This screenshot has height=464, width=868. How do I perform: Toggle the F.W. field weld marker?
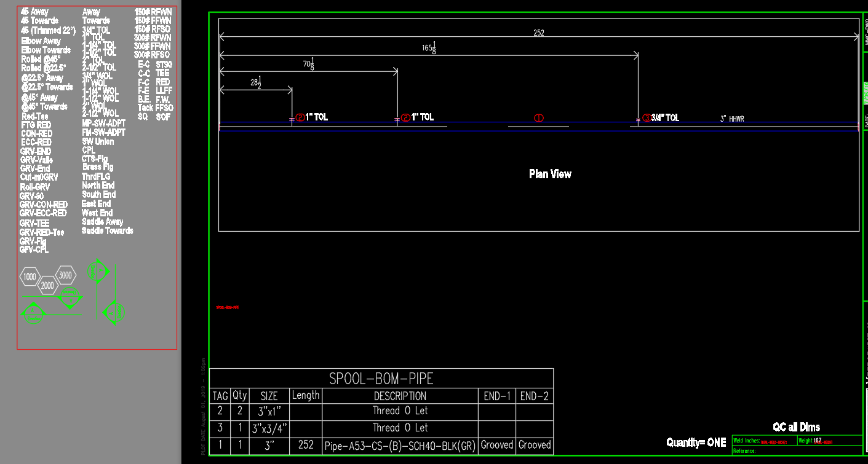(x=162, y=98)
